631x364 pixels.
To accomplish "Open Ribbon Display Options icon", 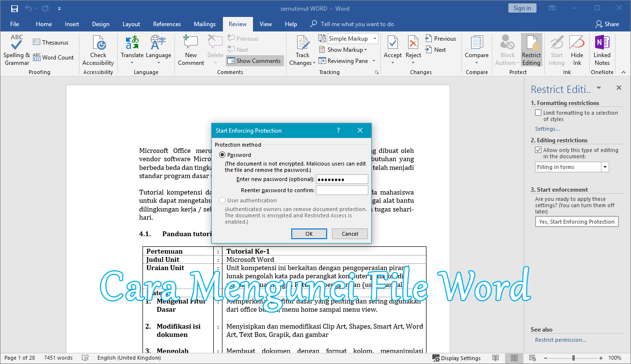I will click(x=552, y=8).
